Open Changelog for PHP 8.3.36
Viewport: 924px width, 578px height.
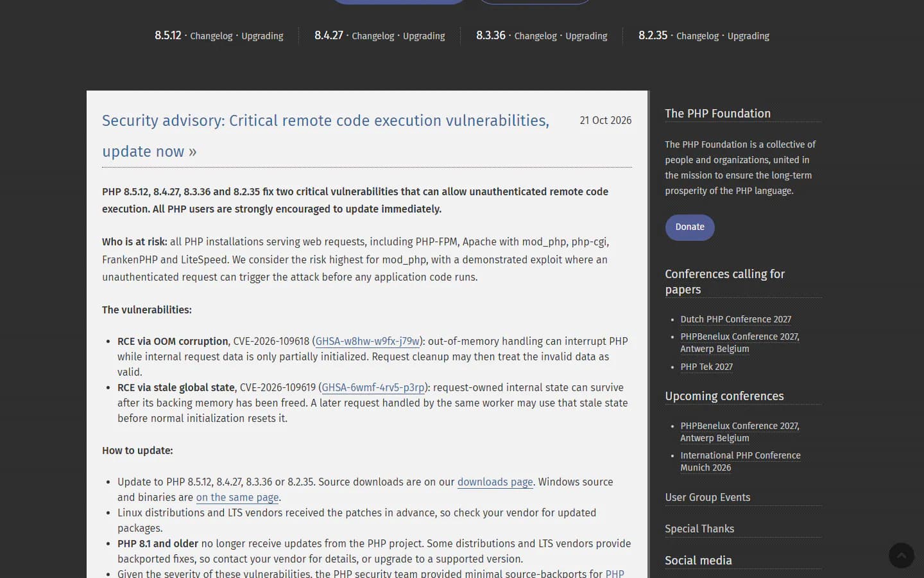536,36
